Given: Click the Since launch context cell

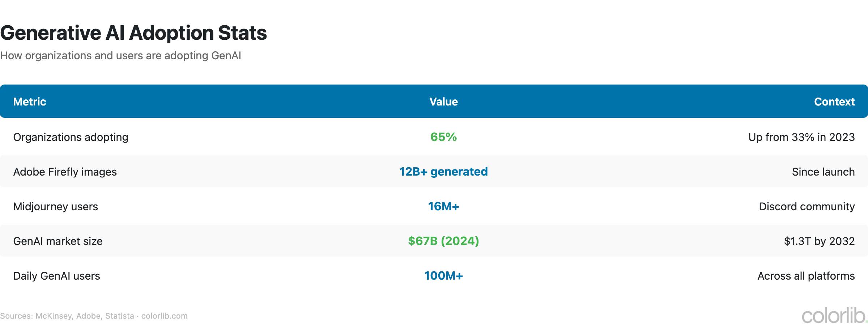Looking at the screenshot, I should (823, 172).
